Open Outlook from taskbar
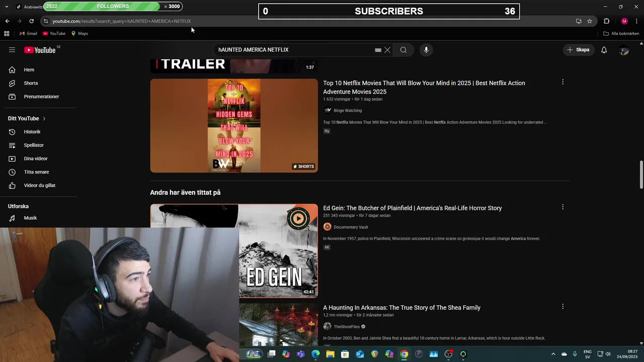This screenshot has width=644, height=362. [x=360, y=354]
